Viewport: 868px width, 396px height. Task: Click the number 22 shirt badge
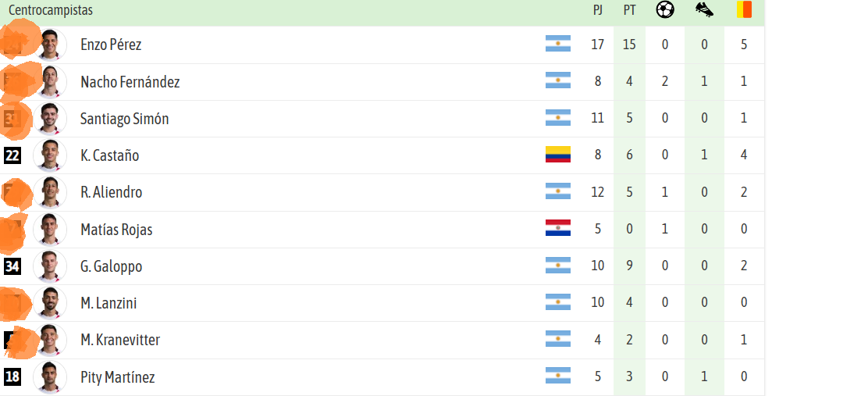point(12,155)
